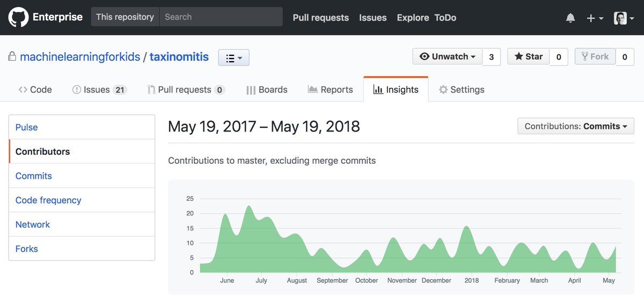The height and width of the screenshot is (298, 644).
Task: Go to the Pull requests tab
Action: coord(186,90)
